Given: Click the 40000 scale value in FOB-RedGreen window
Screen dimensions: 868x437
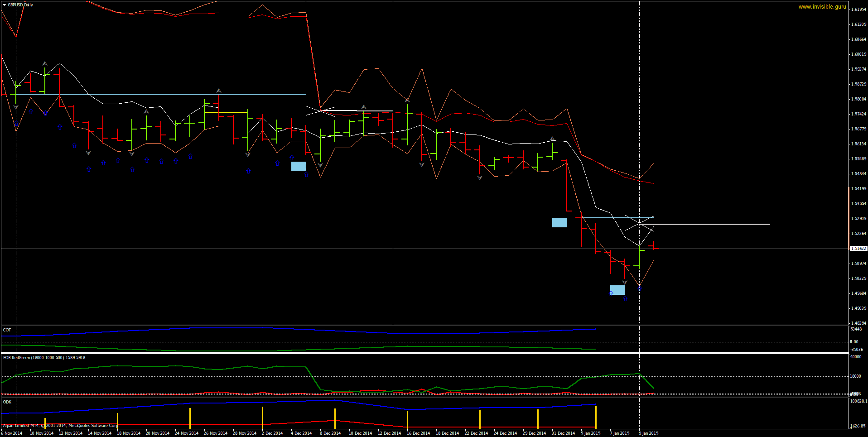Looking at the screenshot, I should tap(856, 357).
